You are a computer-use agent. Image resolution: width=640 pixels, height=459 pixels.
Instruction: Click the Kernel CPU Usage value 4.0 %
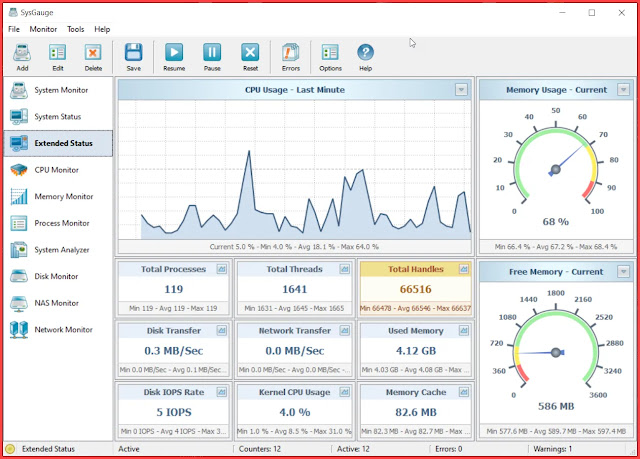[295, 412]
